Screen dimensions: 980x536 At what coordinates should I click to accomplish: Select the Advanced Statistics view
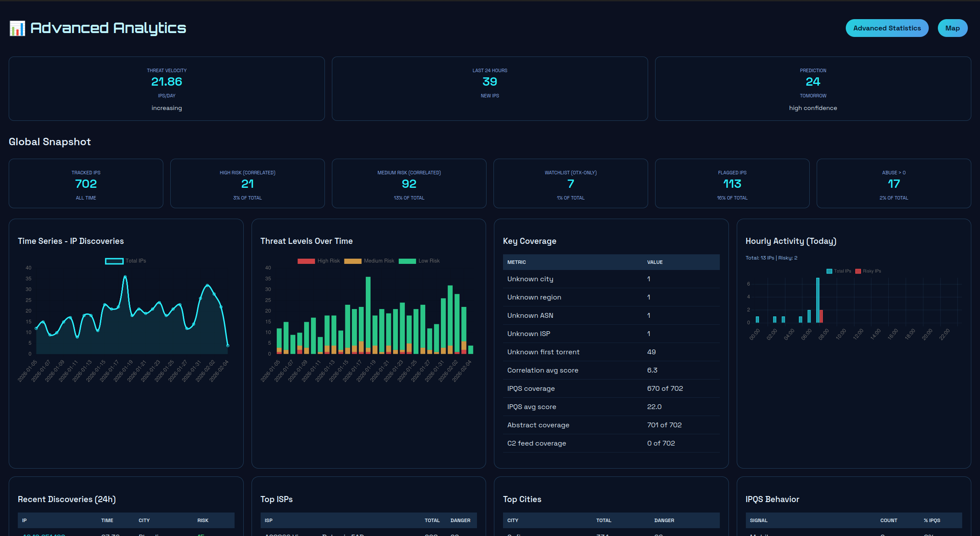click(887, 28)
